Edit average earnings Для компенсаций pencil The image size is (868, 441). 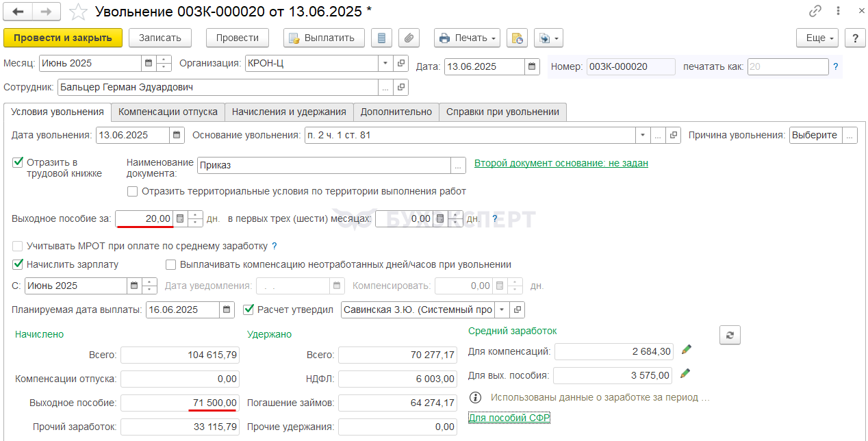coord(686,350)
